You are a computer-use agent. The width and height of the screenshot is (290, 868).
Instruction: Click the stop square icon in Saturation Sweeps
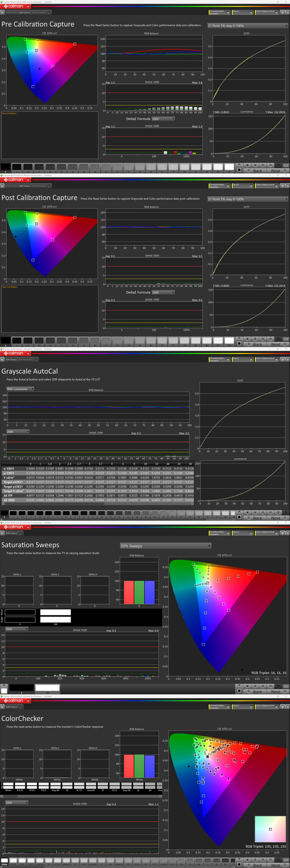tap(239, 691)
